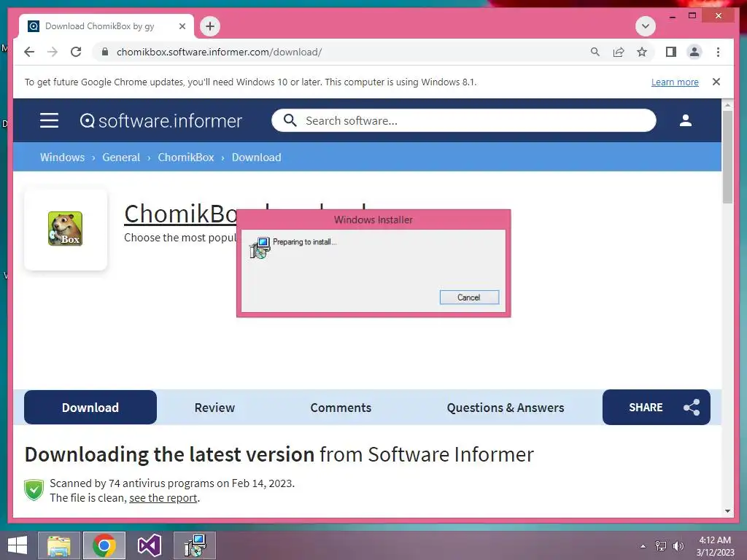Cancel the Windows Installer dialog
Screen dimensions: 747x560
coord(469,297)
